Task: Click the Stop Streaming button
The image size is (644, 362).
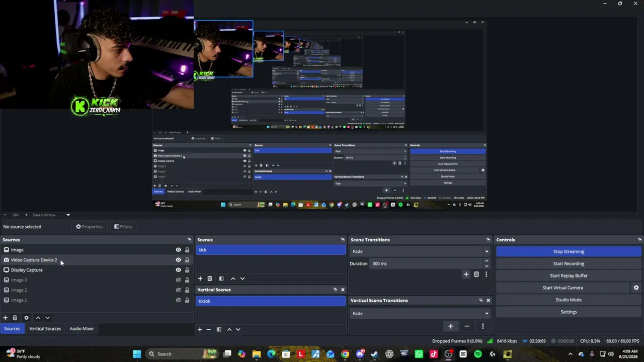Action: click(569, 251)
